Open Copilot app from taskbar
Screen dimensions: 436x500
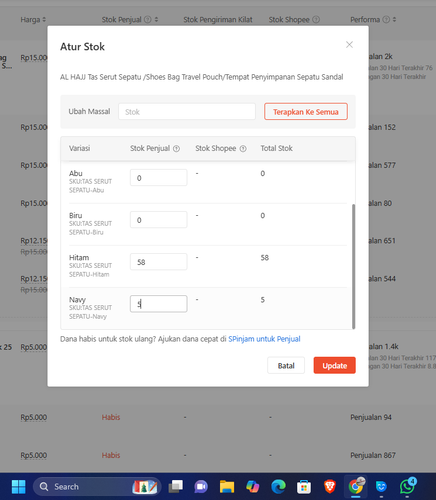[x=253, y=487]
